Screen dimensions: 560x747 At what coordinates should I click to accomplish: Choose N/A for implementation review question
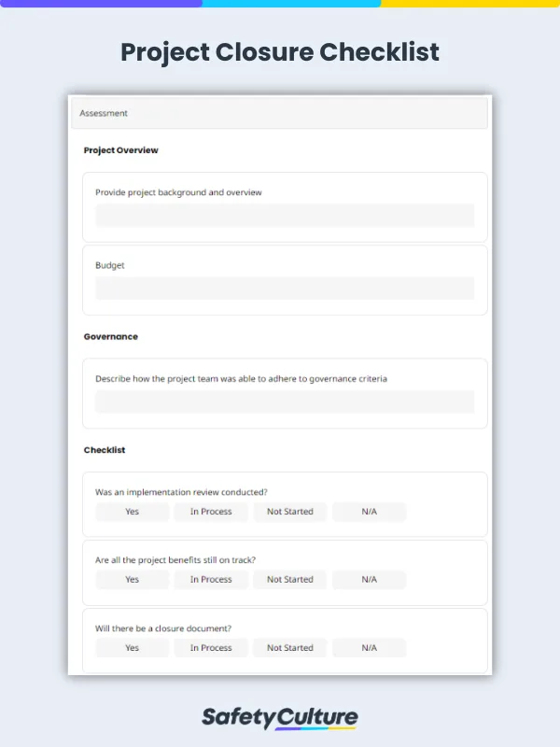(x=369, y=512)
